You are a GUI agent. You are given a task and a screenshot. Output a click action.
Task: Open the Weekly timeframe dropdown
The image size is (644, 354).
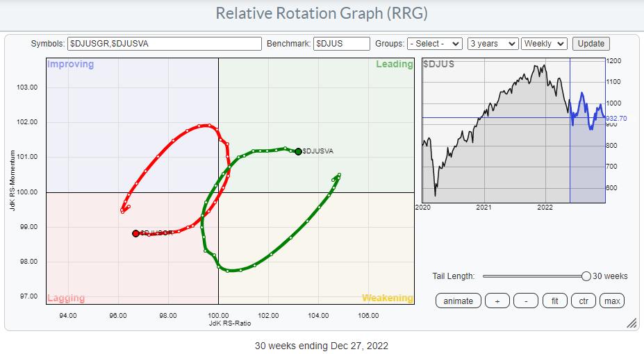[545, 43]
